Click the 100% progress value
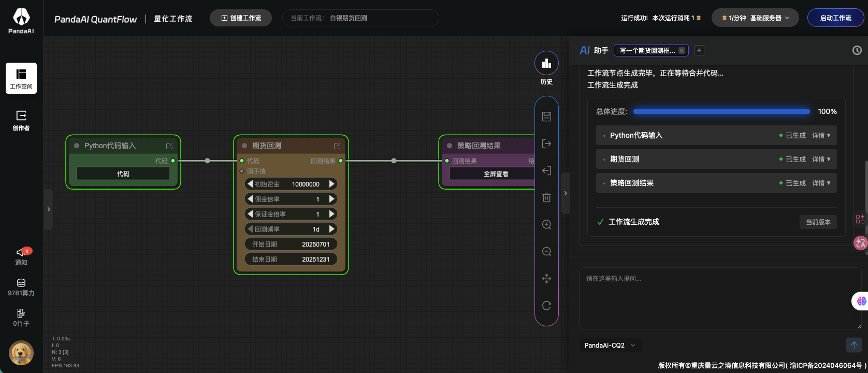The width and height of the screenshot is (868, 373). (827, 111)
